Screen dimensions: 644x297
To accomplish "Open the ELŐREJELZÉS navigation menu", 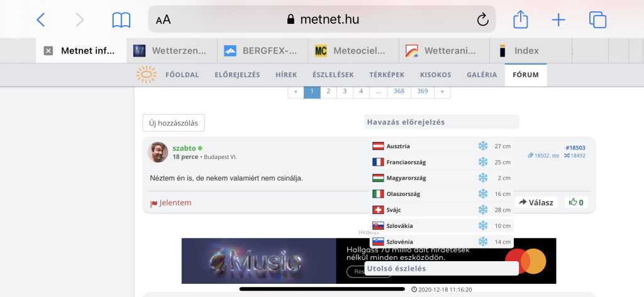I will tap(237, 75).
